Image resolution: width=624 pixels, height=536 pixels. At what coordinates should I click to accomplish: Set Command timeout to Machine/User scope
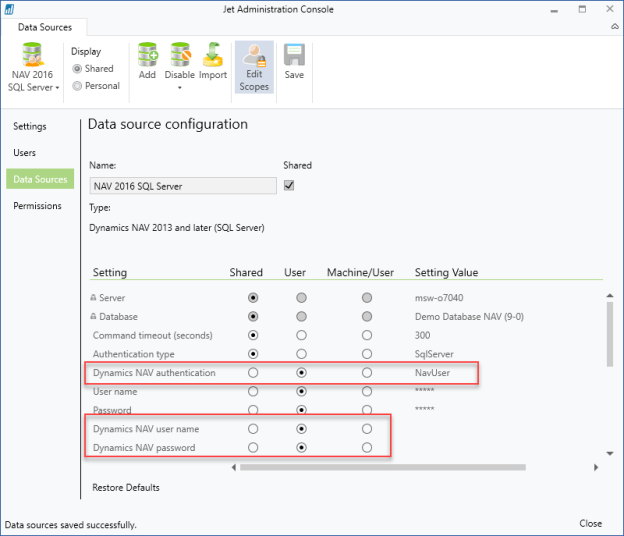point(367,335)
